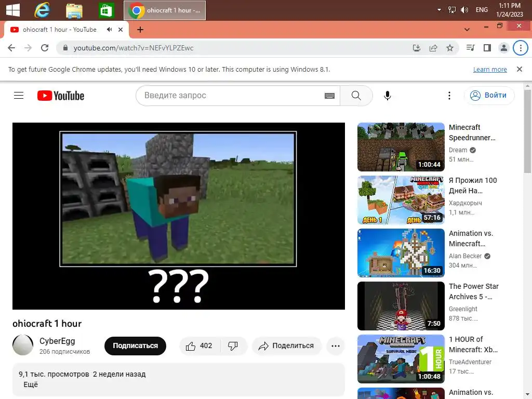This screenshot has height=399, width=532.
Task: Open Chrome tab search dropdown
Action: (467, 30)
